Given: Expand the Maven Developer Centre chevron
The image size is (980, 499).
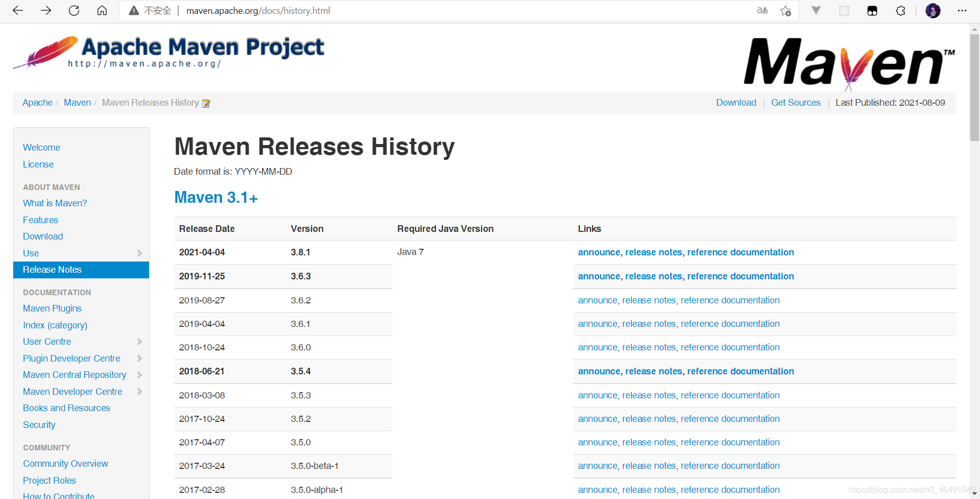Looking at the screenshot, I should point(139,392).
